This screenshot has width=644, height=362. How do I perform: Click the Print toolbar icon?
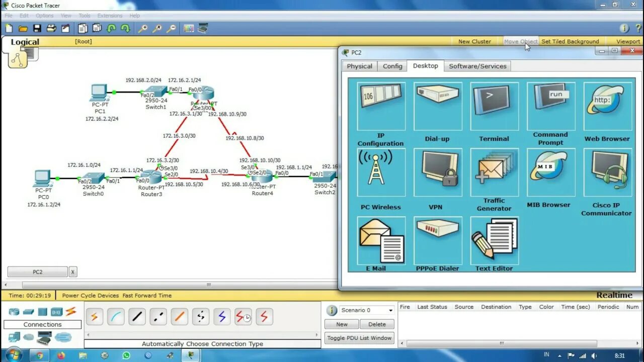click(51, 28)
